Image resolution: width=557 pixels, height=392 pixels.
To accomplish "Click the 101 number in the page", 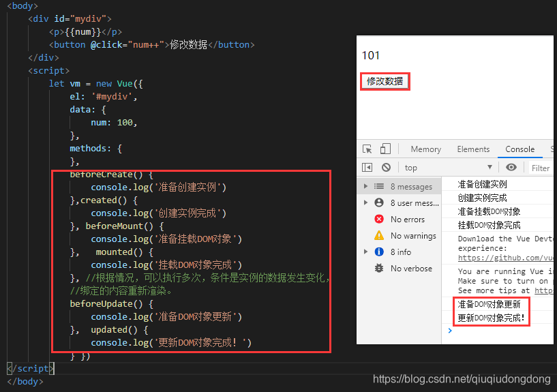I will click(370, 55).
